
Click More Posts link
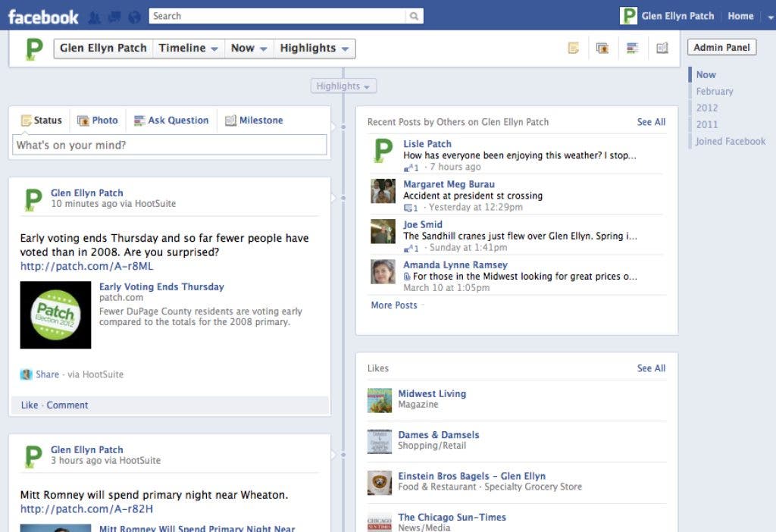coord(394,305)
